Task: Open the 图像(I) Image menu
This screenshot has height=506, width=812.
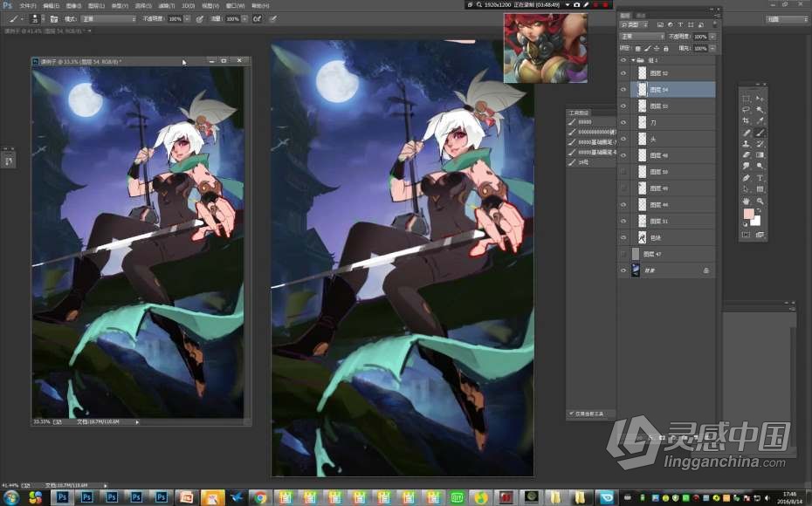Action: pos(73,6)
